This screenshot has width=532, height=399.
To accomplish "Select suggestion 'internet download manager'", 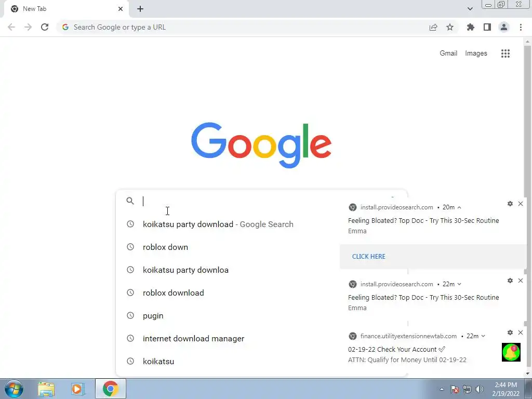I will pos(228,338).
